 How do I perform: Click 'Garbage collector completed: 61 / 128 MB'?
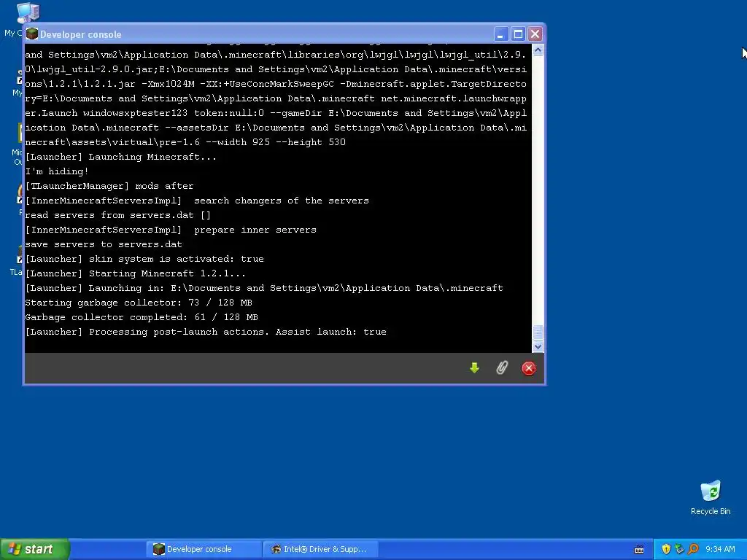click(142, 317)
